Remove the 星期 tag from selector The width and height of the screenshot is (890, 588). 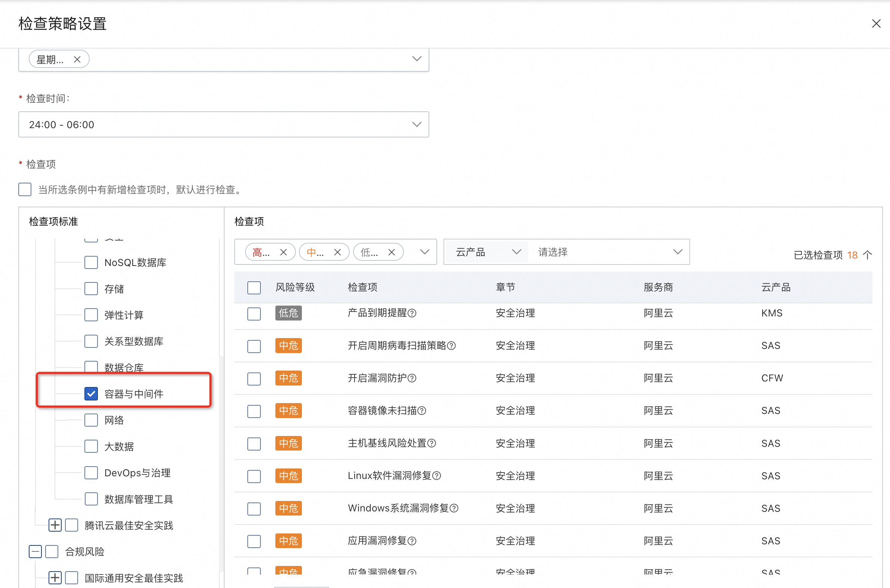pos(77,59)
